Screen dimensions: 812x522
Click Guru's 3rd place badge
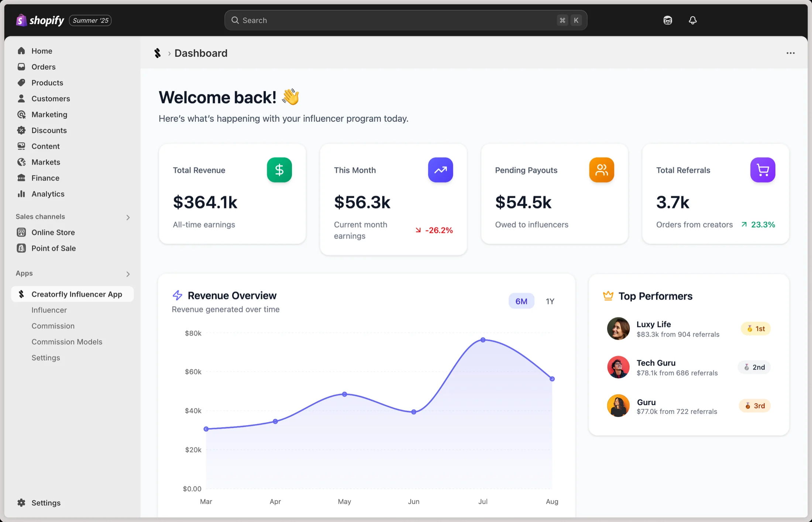754,406
